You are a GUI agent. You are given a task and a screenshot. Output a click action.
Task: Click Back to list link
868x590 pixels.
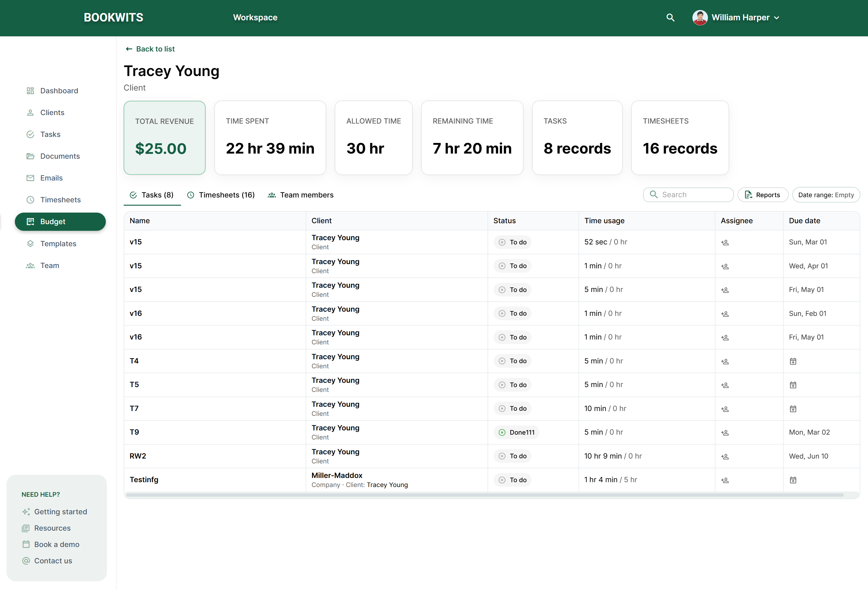click(150, 49)
